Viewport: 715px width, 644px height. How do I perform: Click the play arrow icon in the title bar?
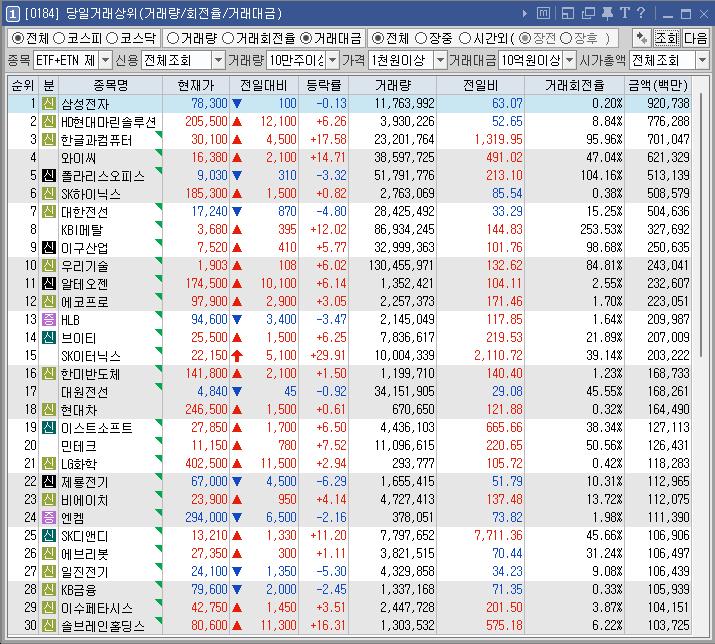(x=524, y=14)
